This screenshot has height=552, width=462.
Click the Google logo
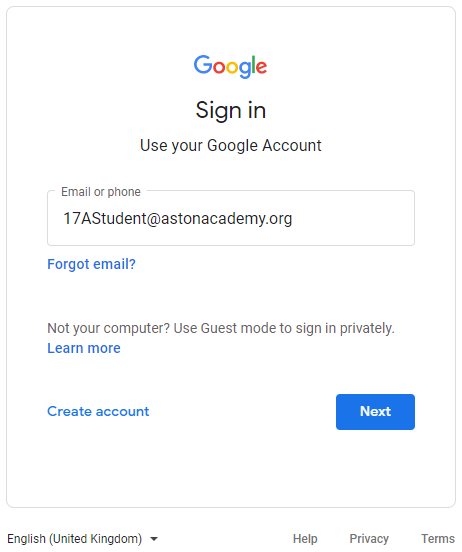click(231, 66)
